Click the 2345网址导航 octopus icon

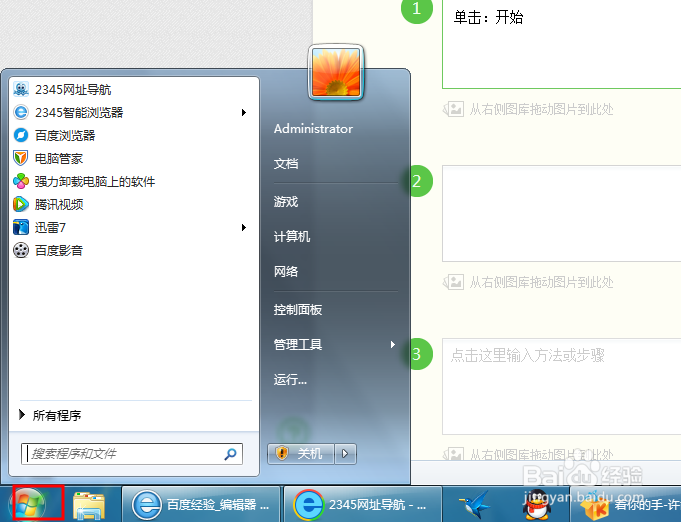21,89
